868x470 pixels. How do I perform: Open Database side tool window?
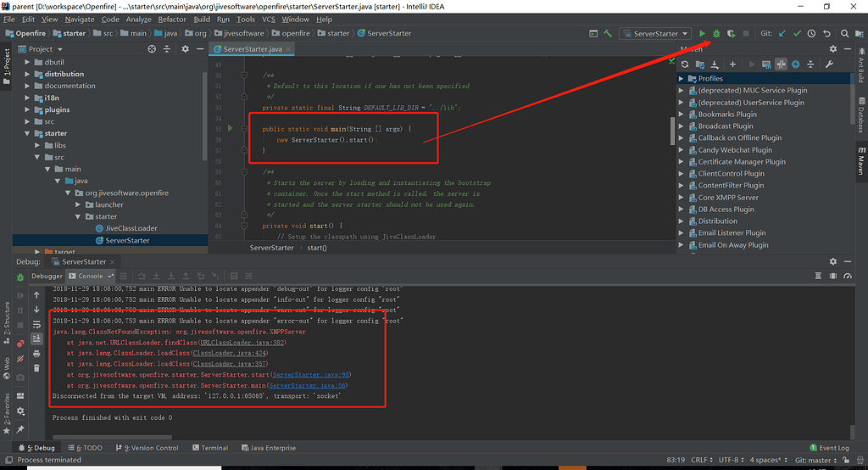coord(861,115)
